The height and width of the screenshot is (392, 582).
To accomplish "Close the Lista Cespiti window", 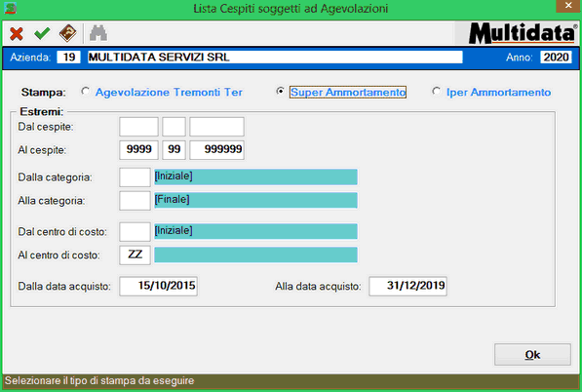I will (x=568, y=6).
